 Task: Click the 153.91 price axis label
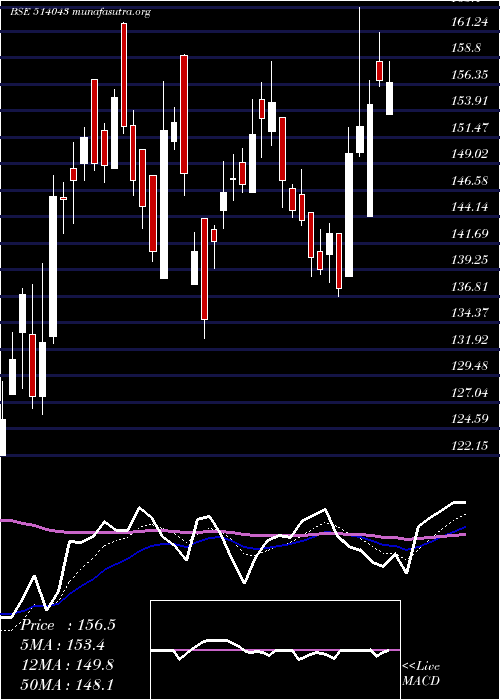(x=470, y=101)
